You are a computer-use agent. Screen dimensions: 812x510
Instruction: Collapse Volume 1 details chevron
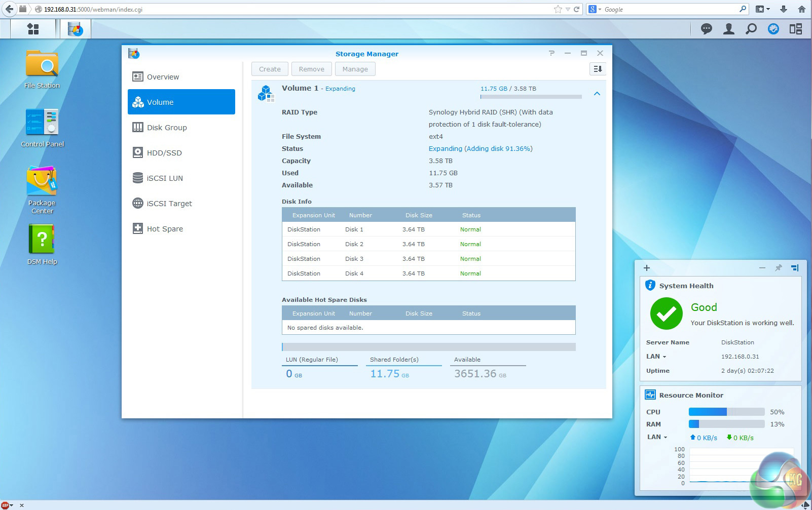(x=597, y=94)
